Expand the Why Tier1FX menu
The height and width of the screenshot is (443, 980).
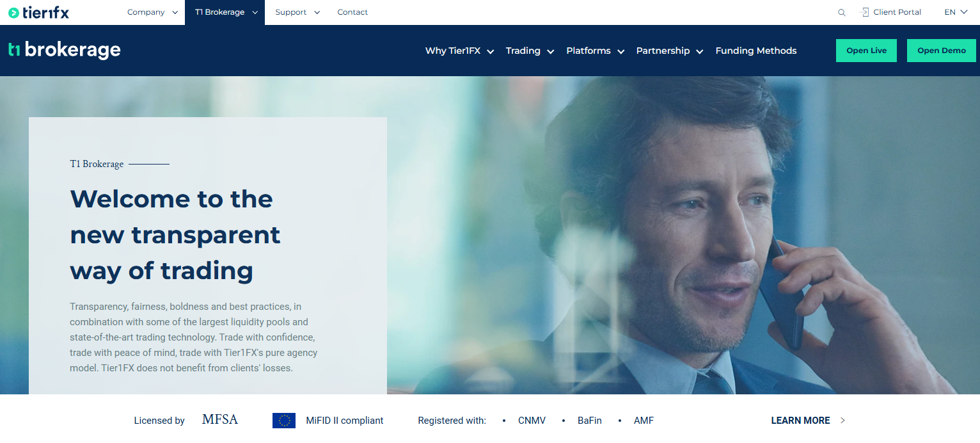(460, 51)
